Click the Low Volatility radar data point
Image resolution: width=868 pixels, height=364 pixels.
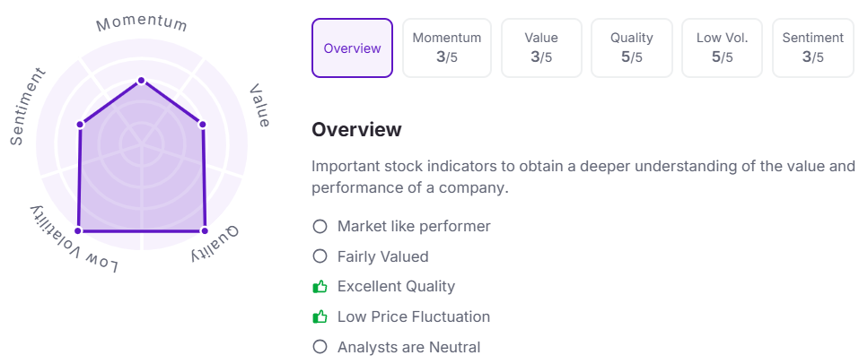coord(78,231)
